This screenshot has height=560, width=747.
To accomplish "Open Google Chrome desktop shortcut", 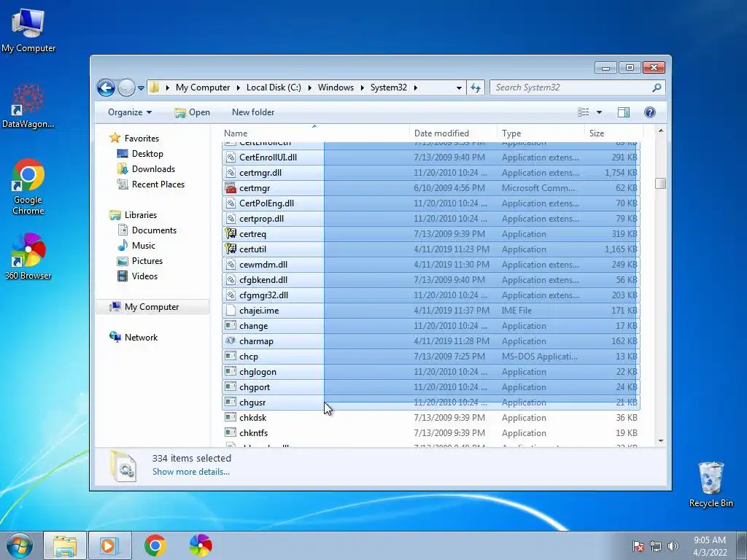I will coord(28,187).
